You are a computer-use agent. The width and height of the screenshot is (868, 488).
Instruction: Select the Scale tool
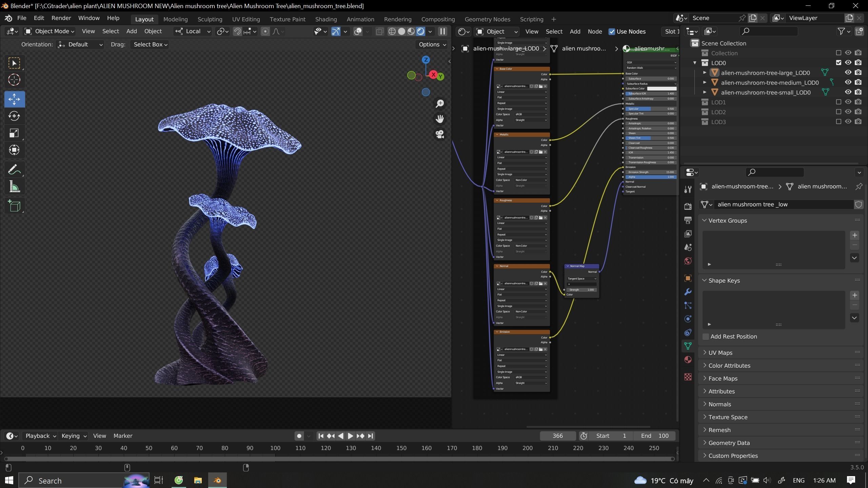(14, 133)
